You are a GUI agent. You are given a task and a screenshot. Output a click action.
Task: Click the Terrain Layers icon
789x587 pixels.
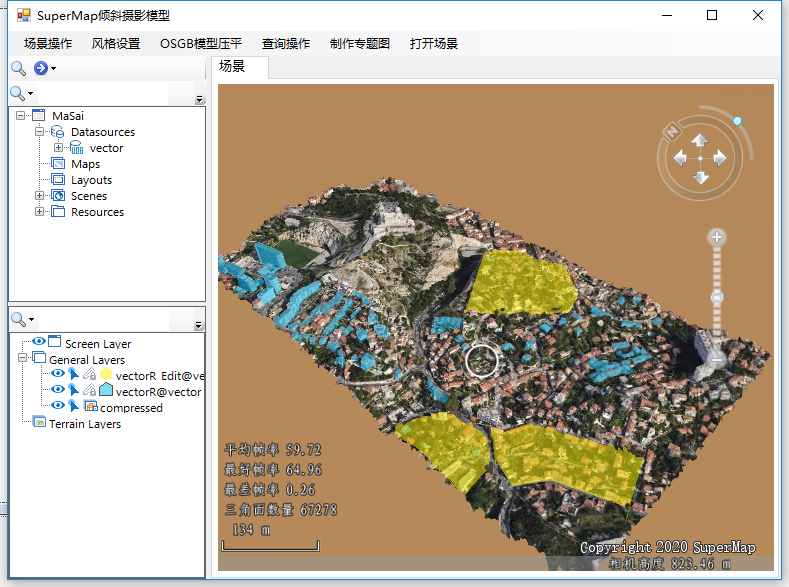[39, 422]
